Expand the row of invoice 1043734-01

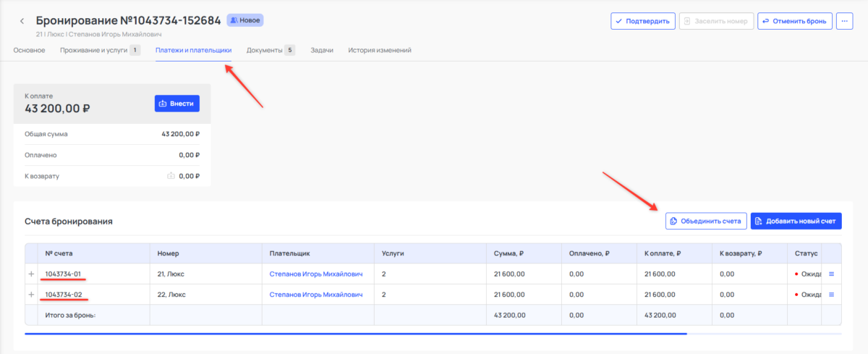[31, 274]
